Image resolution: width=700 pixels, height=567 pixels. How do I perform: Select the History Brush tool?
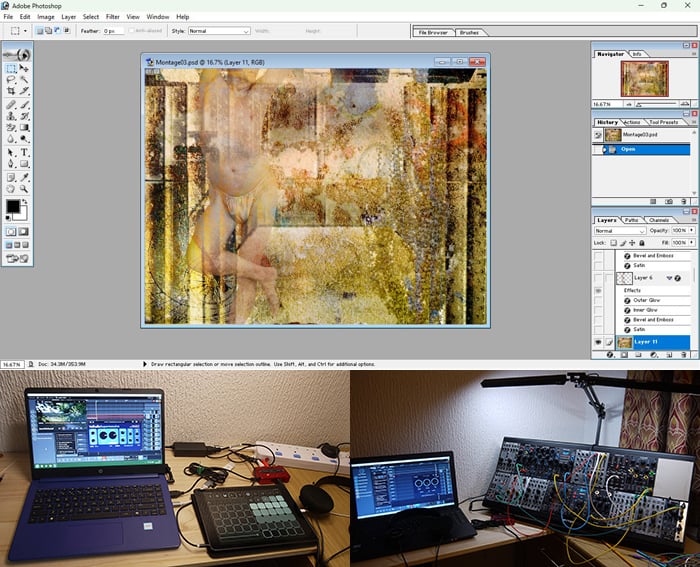(24, 116)
